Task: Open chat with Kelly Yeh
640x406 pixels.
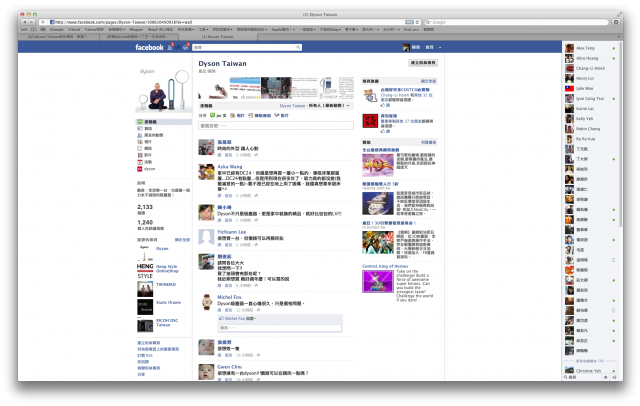Action: point(590,119)
